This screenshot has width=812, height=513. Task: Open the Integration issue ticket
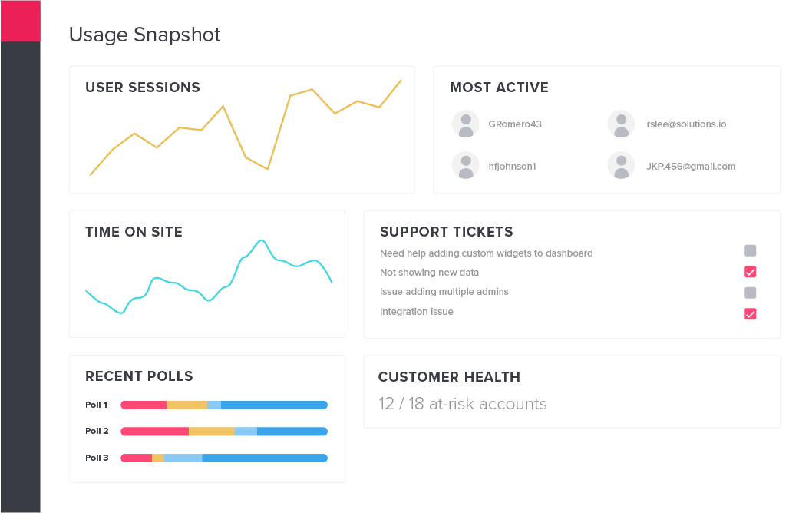click(416, 312)
